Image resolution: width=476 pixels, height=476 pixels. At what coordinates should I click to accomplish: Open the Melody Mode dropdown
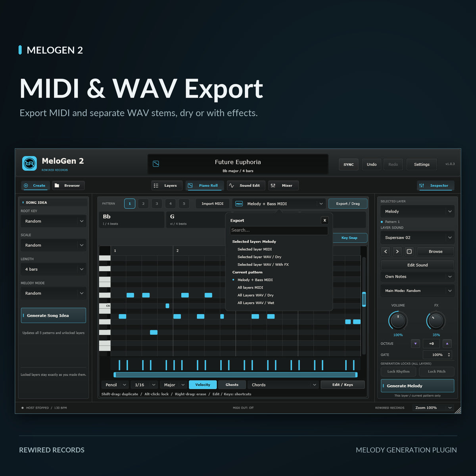tap(54, 293)
